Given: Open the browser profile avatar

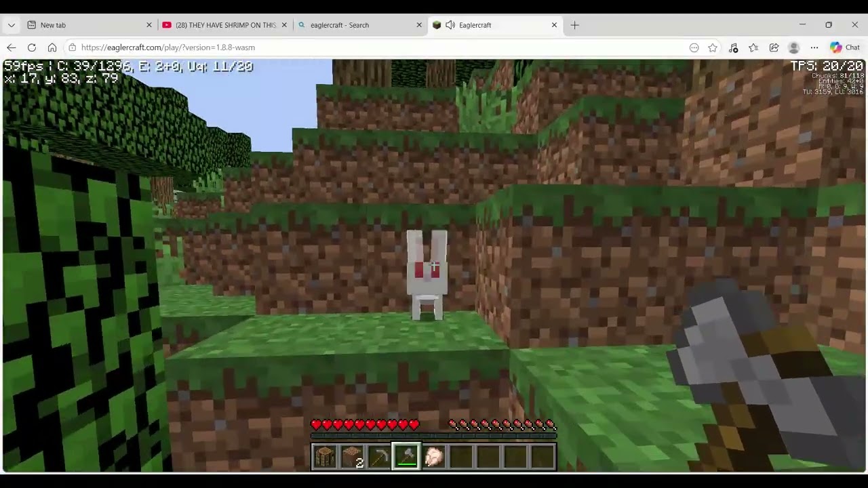Looking at the screenshot, I should pos(794,47).
